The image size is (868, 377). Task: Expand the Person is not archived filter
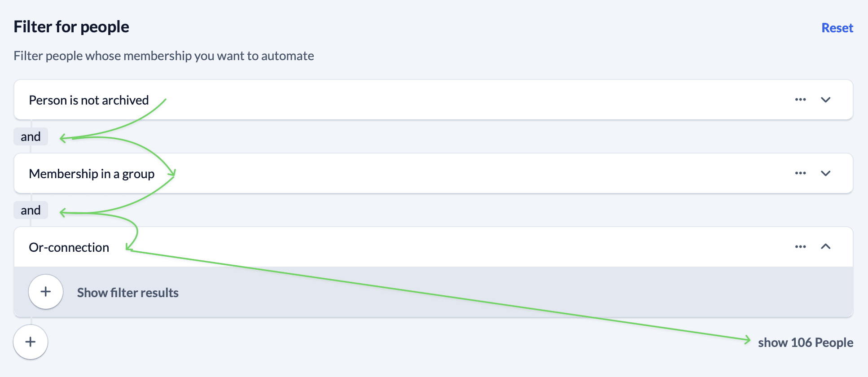pyautogui.click(x=825, y=100)
